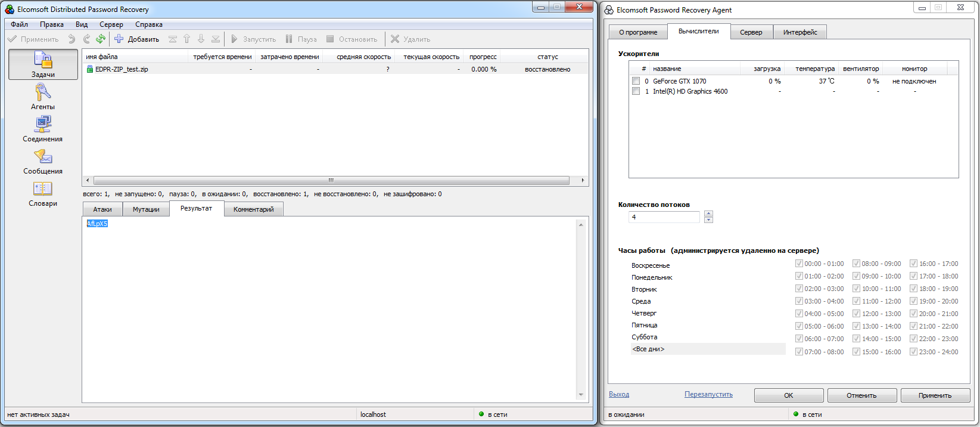980x427 pixels.
Task: Increase thread count with up stepper arrow
Action: [708, 213]
